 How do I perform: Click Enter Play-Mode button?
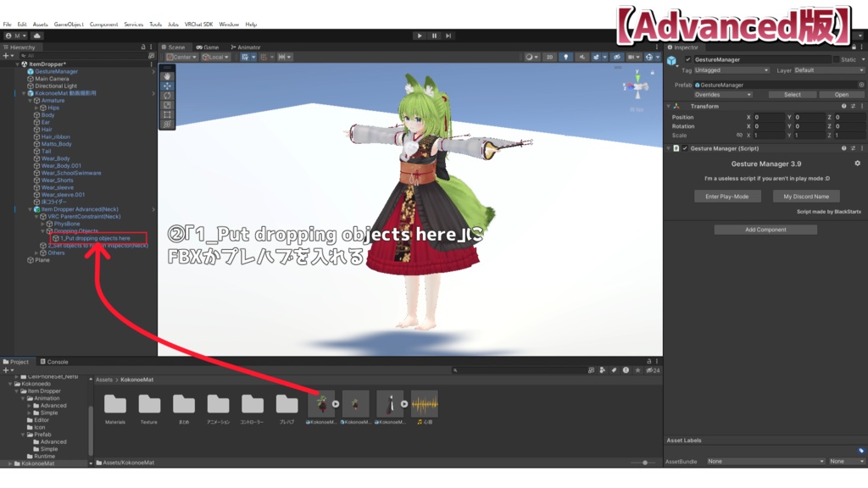point(726,197)
